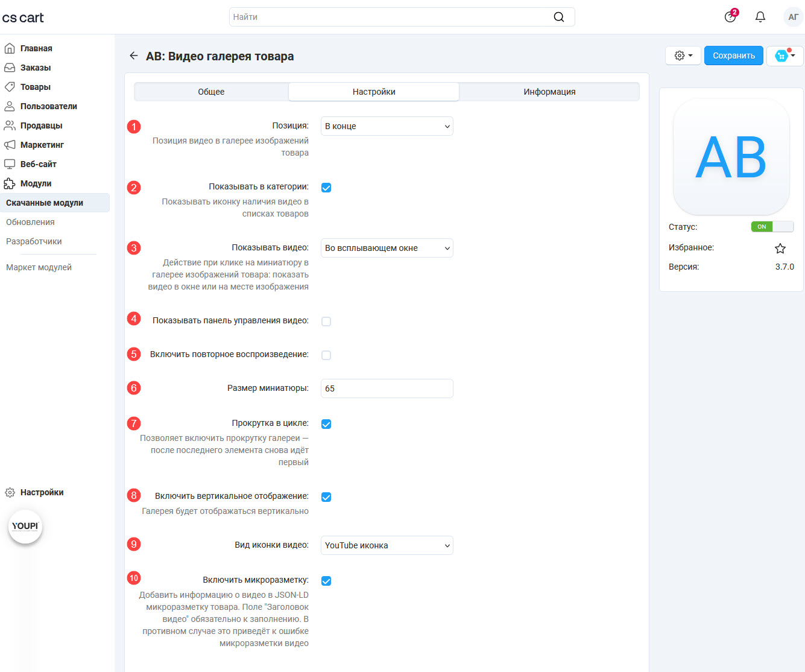Open the Вид иконки видео dropdown
This screenshot has width=805, height=672.
coord(387,545)
